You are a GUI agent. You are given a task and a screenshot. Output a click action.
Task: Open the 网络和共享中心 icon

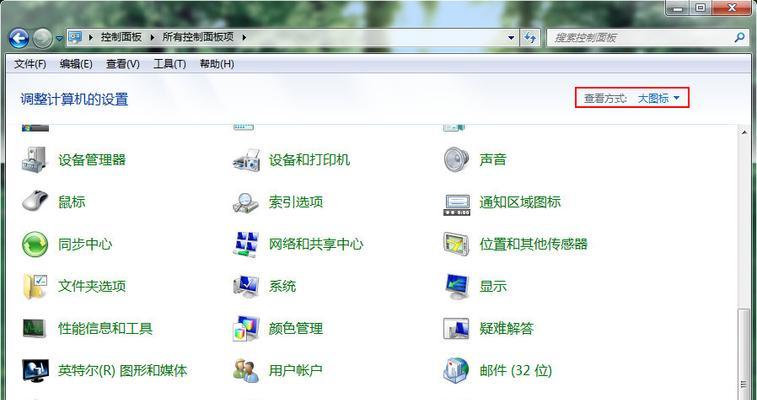pyautogui.click(x=246, y=244)
